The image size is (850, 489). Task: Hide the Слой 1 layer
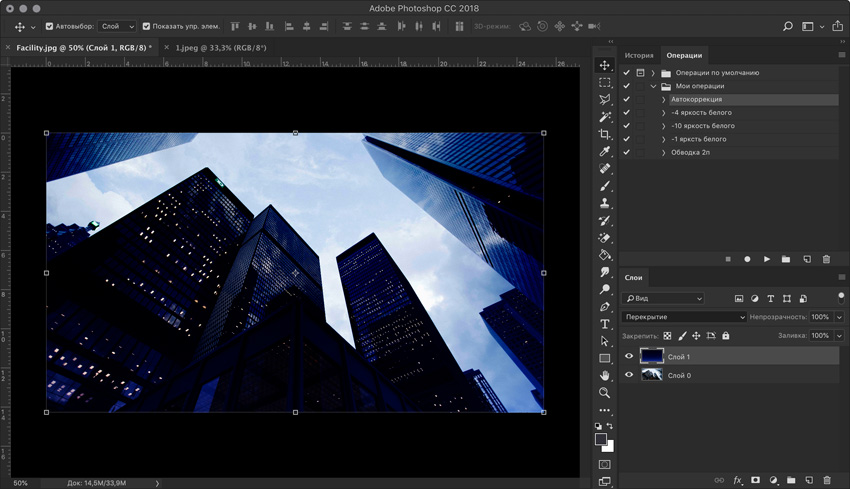tap(629, 356)
